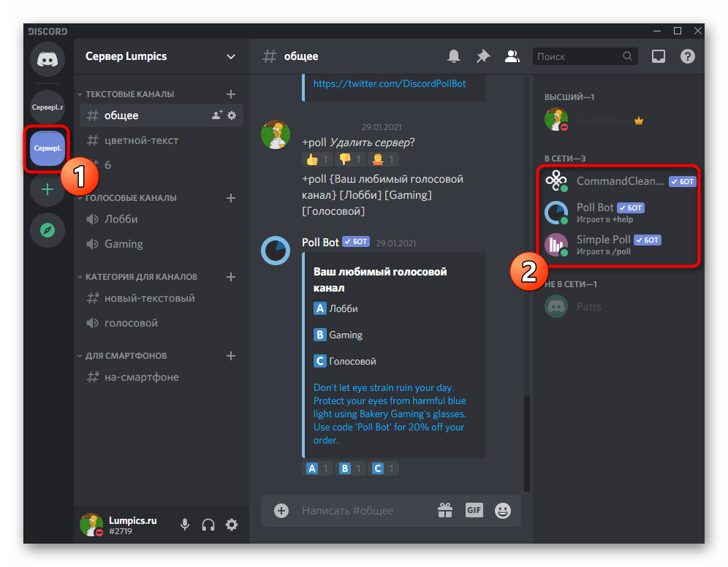The width and height of the screenshot is (728, 567).
Task: Select the highlighted purple server icon
Action: tap(48, 148)
